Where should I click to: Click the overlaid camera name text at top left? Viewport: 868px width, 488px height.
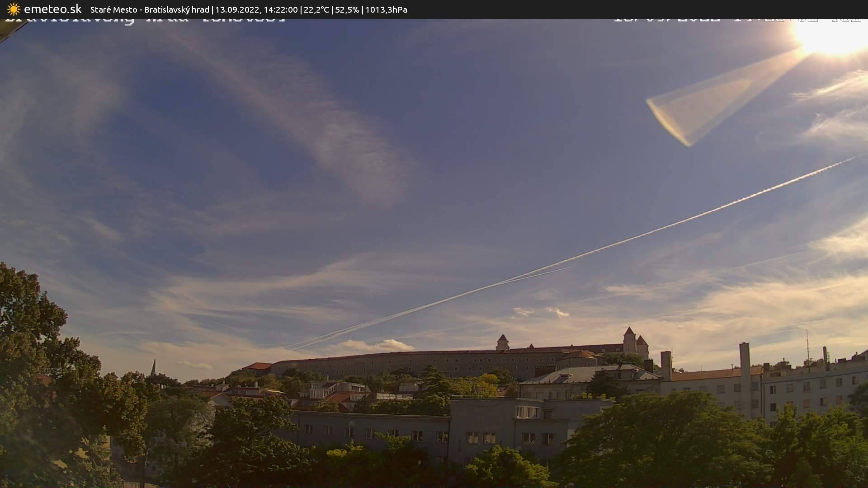pyautogui.click(x=145, y=20)
